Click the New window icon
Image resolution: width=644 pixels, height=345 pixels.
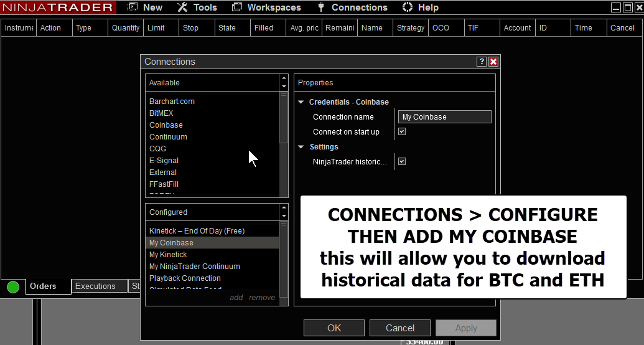click(133, 7)
